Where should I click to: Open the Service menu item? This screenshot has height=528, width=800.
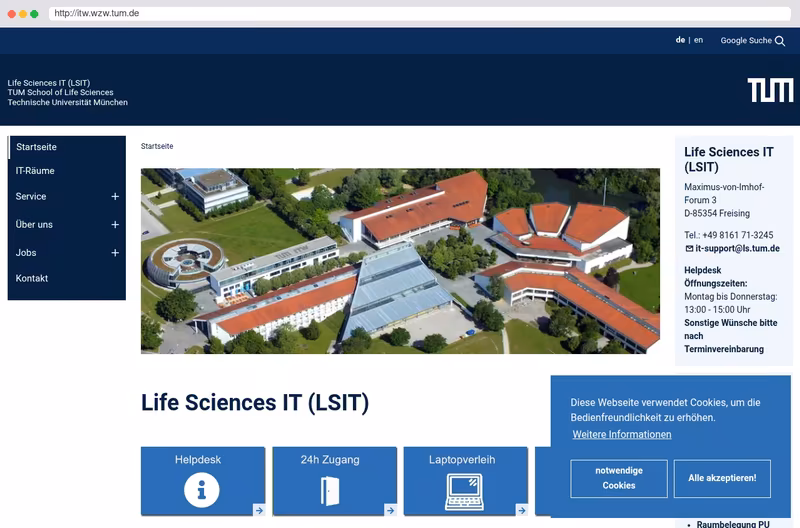[x=31, y=196]
